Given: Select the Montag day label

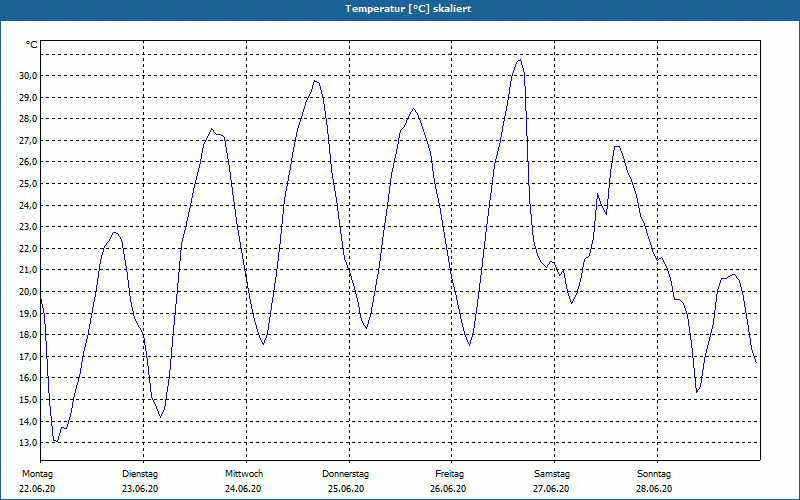Looking at the screenshot, I should click(37, 474).
